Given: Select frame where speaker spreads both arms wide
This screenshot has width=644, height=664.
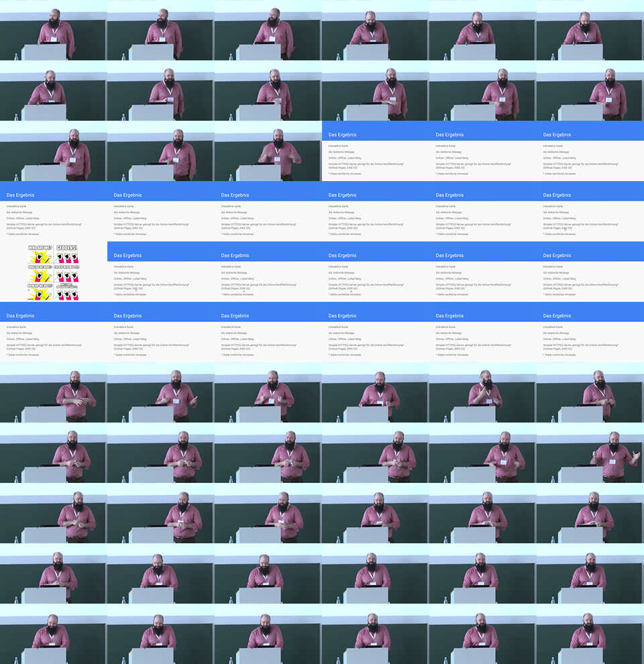Looking at the screenshot, I should (590, 453).
